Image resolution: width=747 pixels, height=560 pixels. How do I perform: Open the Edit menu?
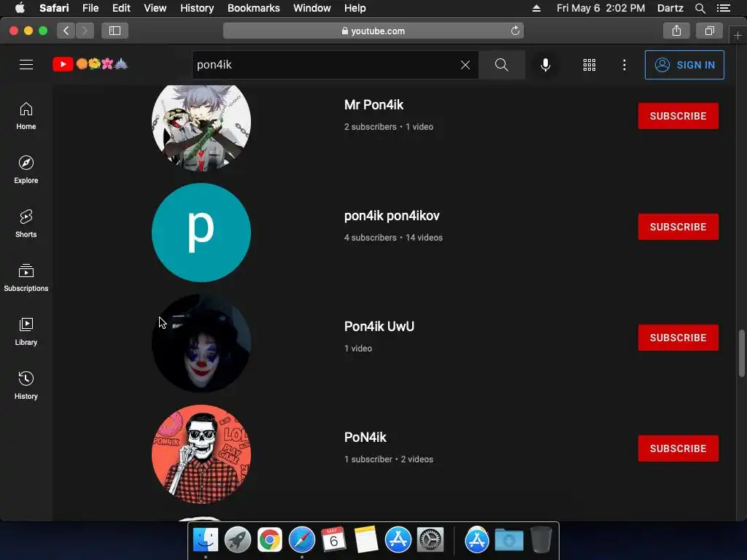point(121,8)
